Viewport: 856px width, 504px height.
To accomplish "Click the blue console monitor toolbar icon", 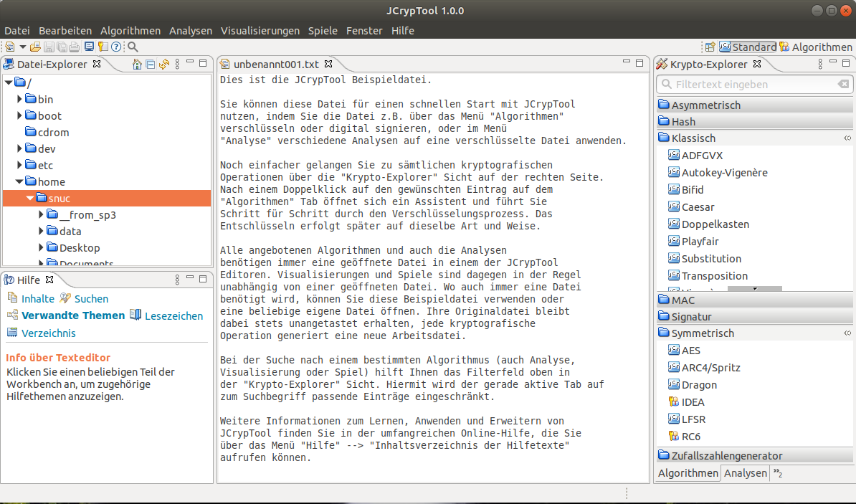I will coord(89,47).
